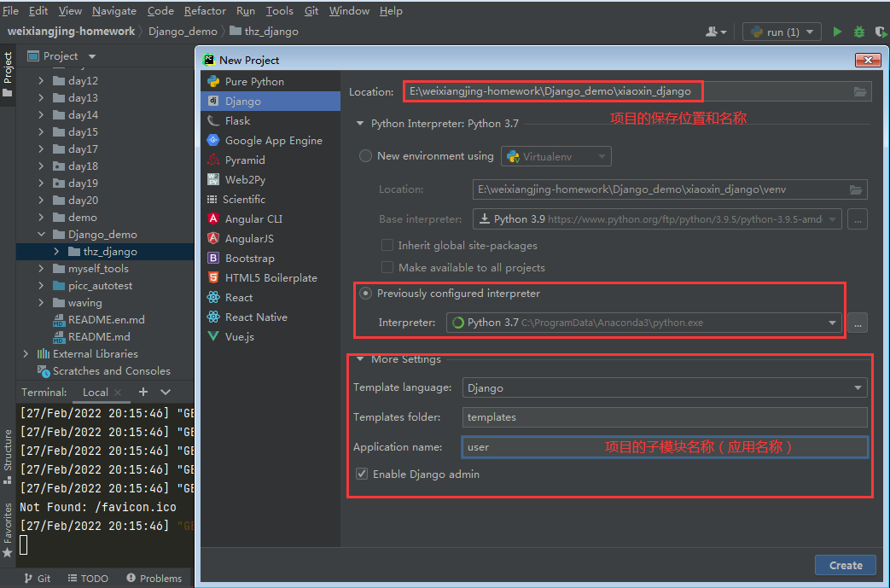Open the Git menu
This screenshot has height=588, width=890.
[311, 11]
